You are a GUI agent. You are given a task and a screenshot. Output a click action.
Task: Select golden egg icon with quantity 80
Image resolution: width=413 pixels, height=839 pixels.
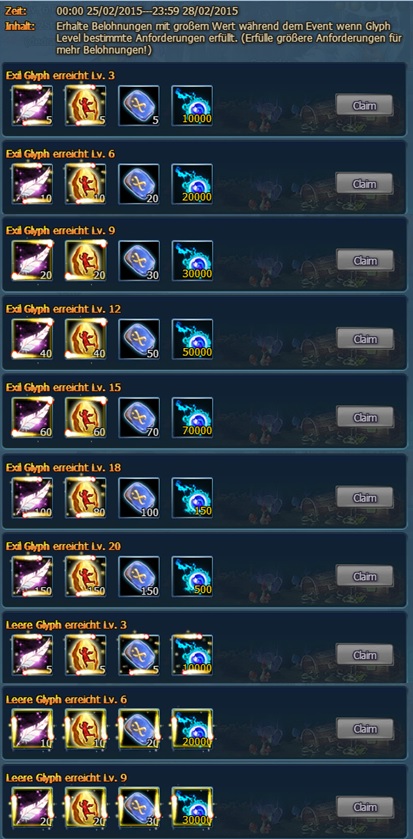coord(86,498)
